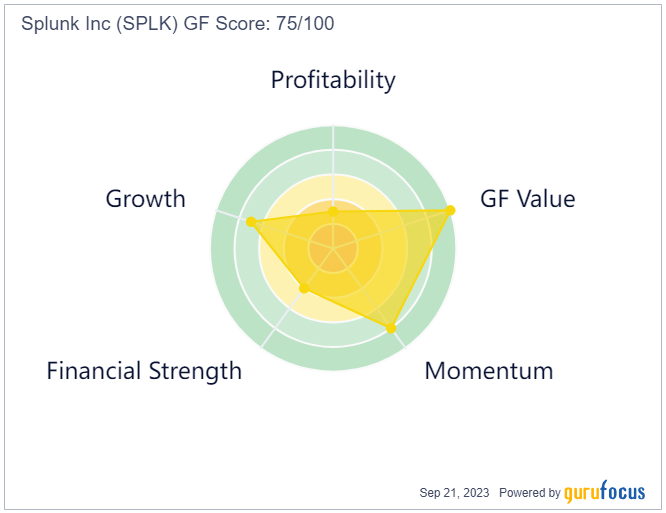Click the Growth axis label

click(x=146, y=198)
